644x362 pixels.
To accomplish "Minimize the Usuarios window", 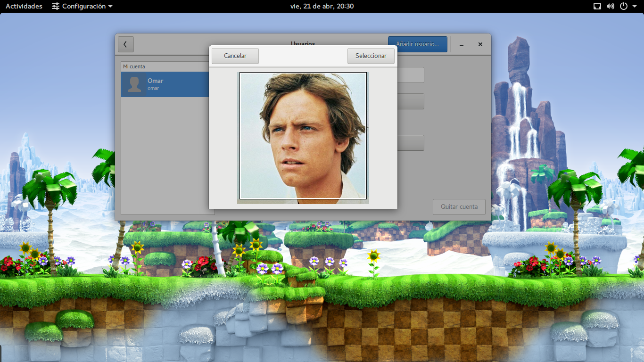I will [462, 44].
